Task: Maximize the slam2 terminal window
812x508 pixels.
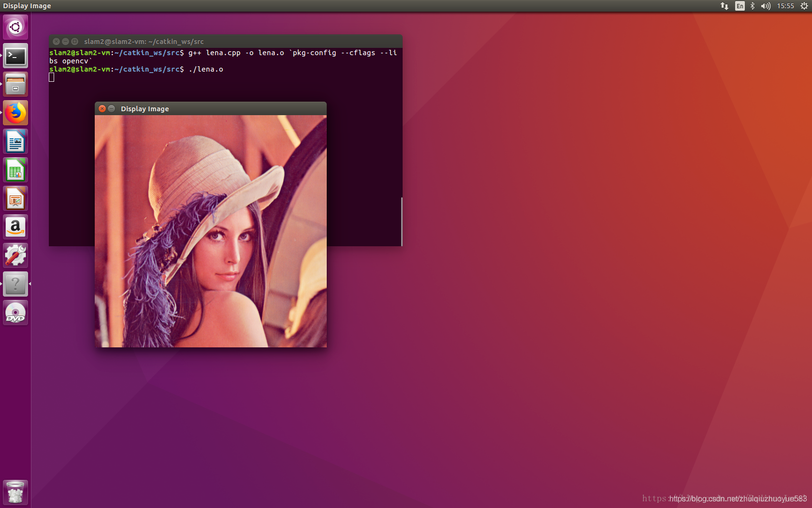Action: coord(74,42)
